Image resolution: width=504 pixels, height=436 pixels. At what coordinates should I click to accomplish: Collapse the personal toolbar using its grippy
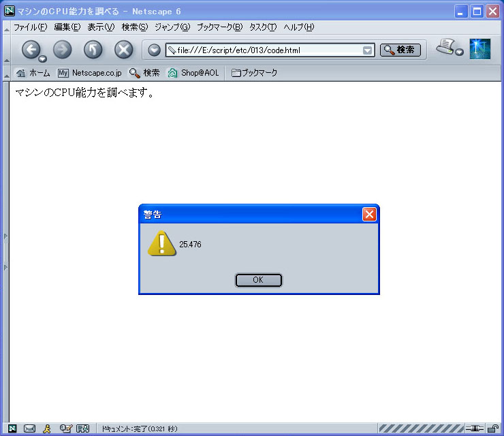pos(6,73)
